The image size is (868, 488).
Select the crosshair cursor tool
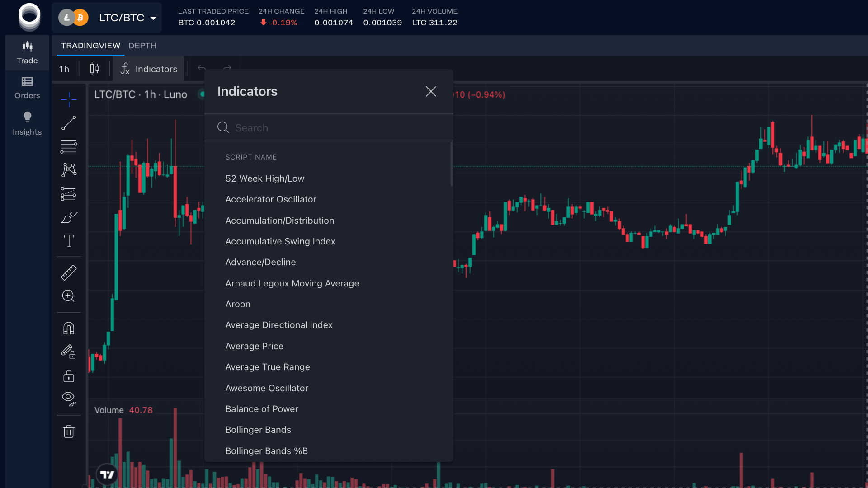(x=69, y=99)
